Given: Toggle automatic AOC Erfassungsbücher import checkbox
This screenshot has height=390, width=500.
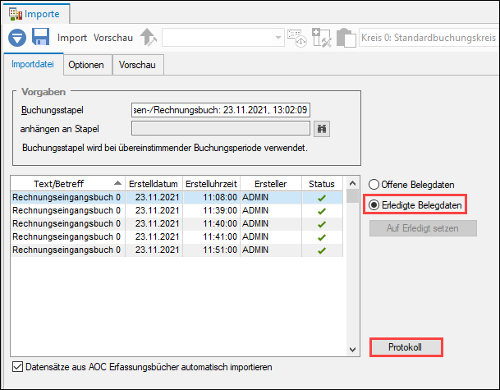Looking at the screenshot, I should [x=17, y=367].
